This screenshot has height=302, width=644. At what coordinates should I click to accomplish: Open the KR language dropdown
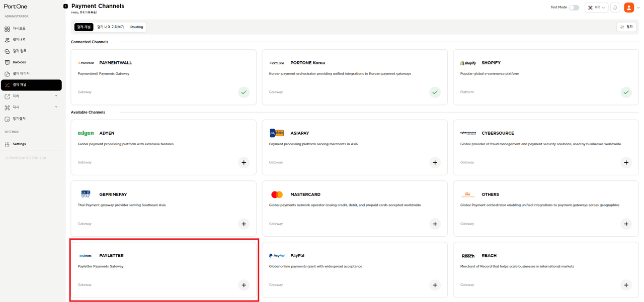point(596,8)
